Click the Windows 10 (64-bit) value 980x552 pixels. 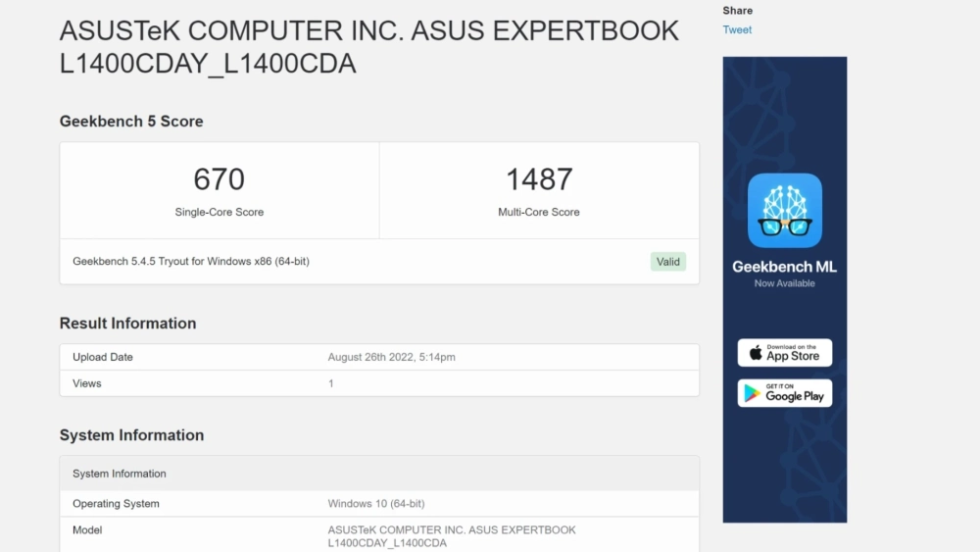click(375, 504)
